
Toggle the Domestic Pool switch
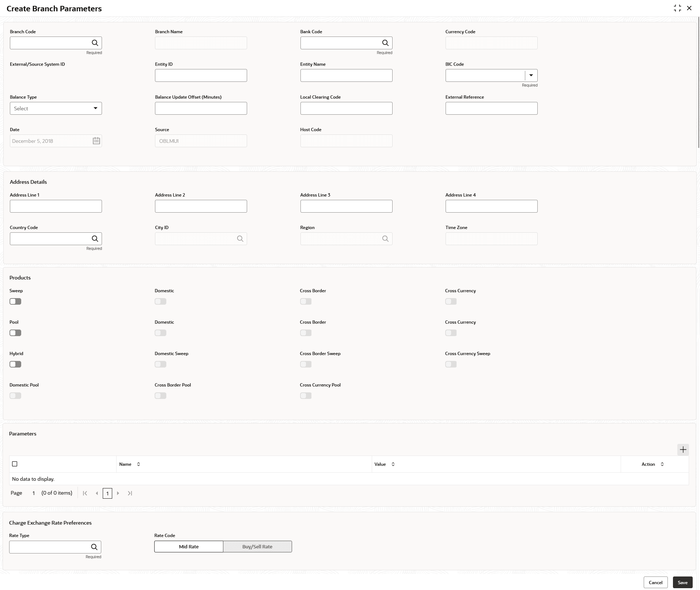pyautogui.click(x=15, y=396)
